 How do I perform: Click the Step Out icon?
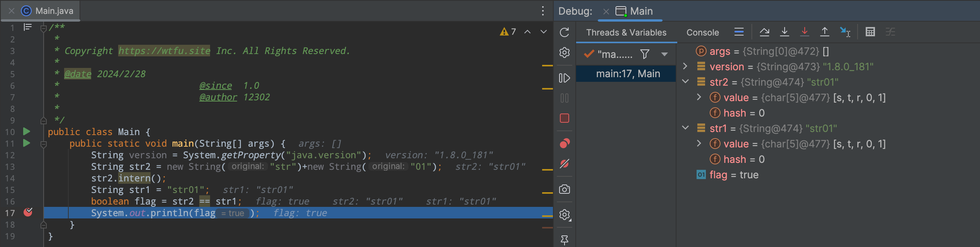click(x=824, y=32)
